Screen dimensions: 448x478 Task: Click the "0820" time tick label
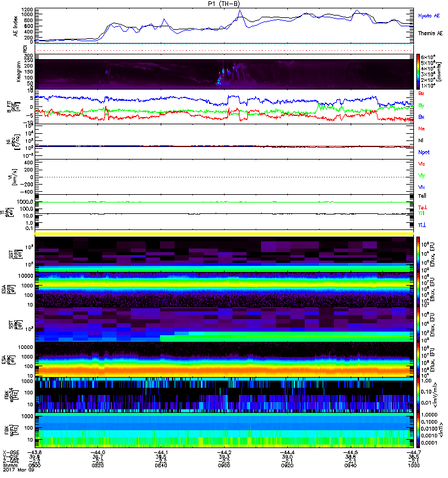pyautogui.click(x=97, y=465)
